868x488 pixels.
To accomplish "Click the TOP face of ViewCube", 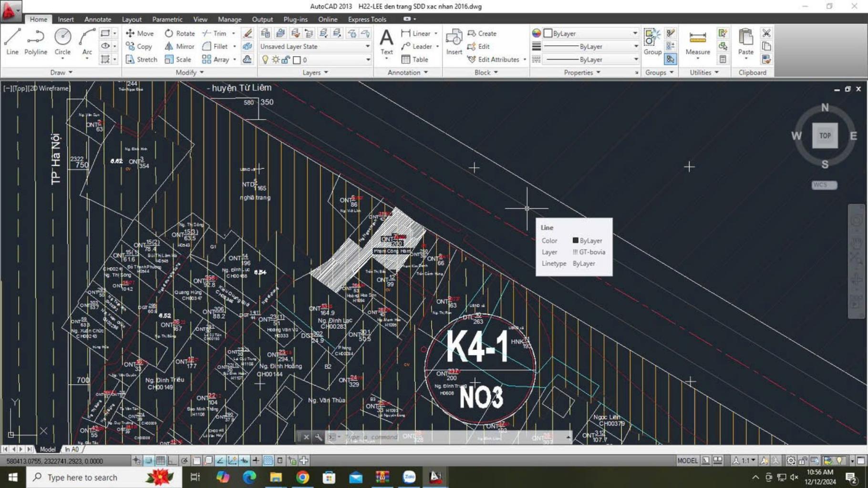I will tap(825, 136).
